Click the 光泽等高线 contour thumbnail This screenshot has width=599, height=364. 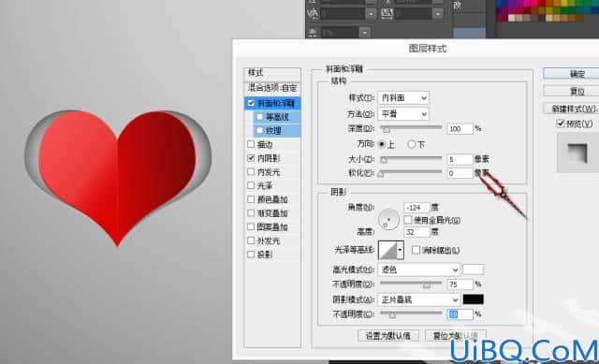point(387,250)
